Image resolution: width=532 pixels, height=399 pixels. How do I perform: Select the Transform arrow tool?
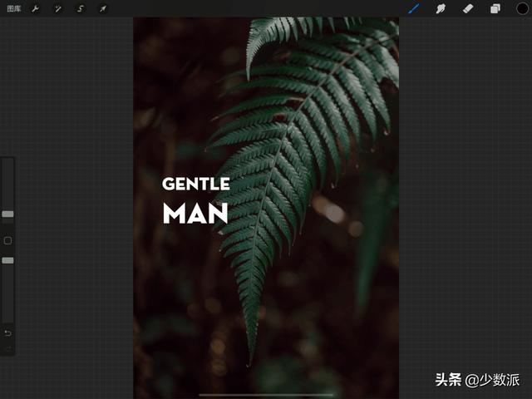tap(103, 8)
